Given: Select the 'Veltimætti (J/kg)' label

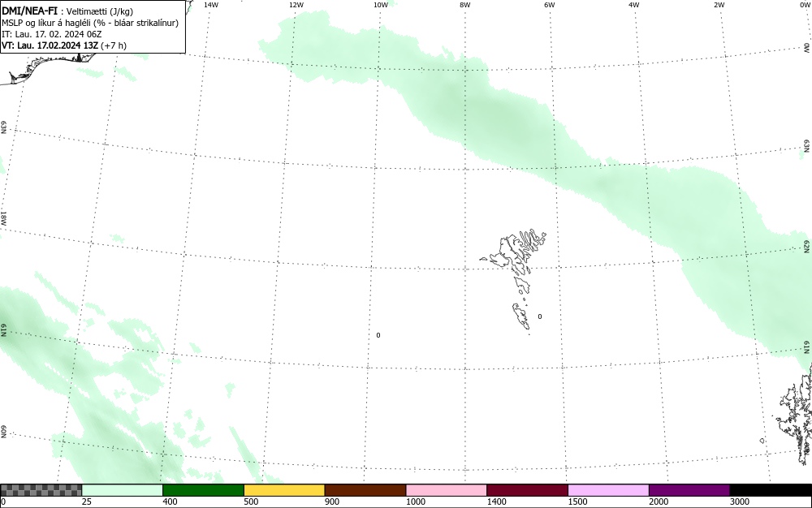Looking at the screenshot, I should (x=99, y=11).
